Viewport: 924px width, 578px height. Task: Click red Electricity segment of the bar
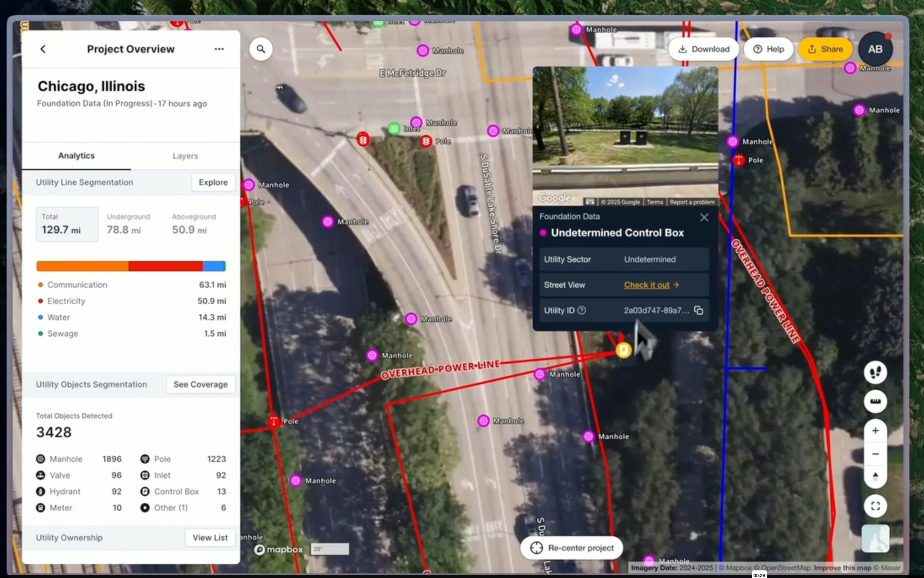pos(165,266)
